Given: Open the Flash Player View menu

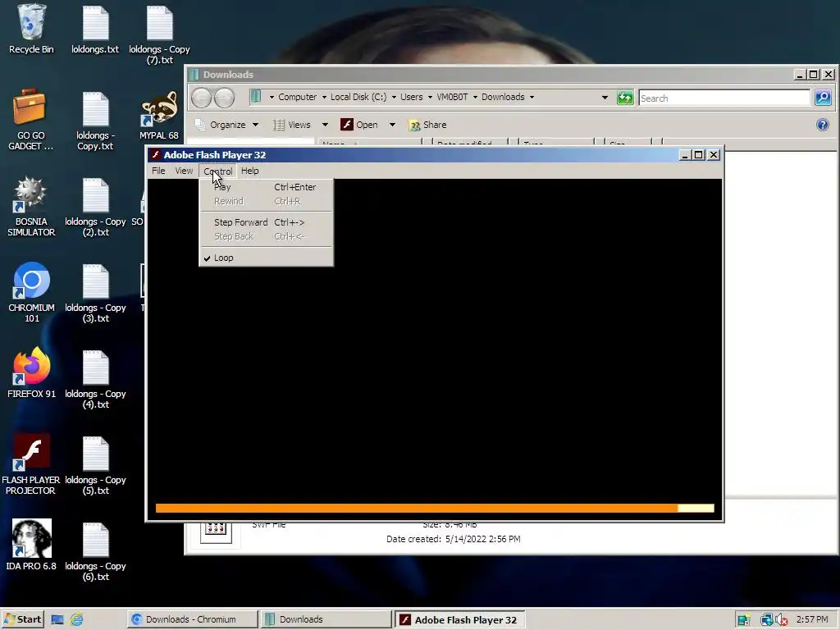Looking at the screenshot, I should (x=184, y=171).
